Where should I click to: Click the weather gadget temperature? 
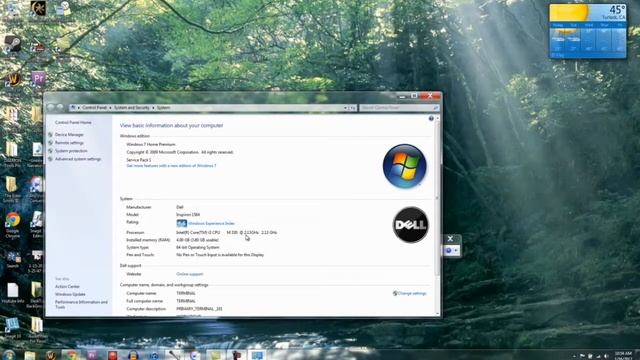point(616,10)
